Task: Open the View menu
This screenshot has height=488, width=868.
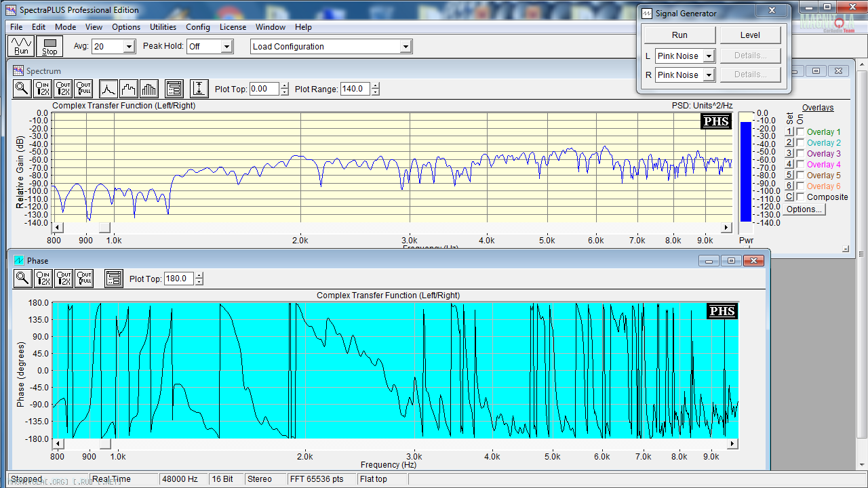Action: click(94, 27)
